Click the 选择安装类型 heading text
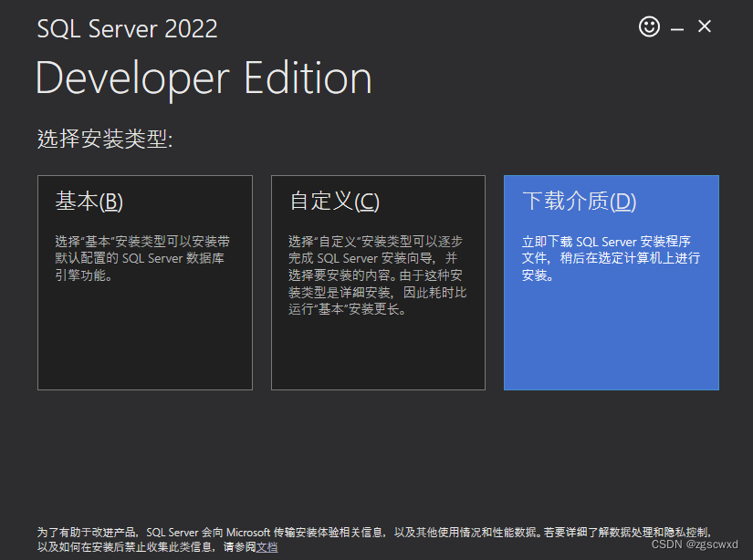The height and width of the screenshot is (560, 753). pyautogui.click(x=105, y=140)
